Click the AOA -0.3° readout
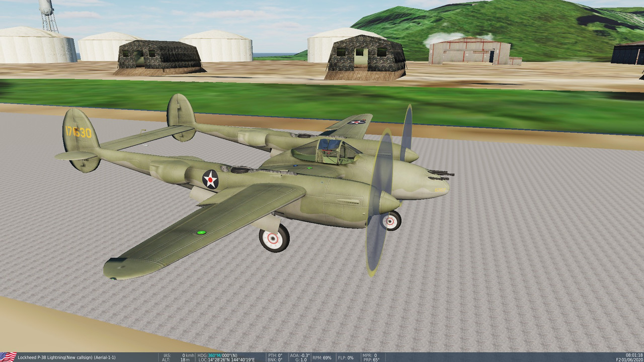Viewport: 644px width, 362px height. [x=300, y=355]
